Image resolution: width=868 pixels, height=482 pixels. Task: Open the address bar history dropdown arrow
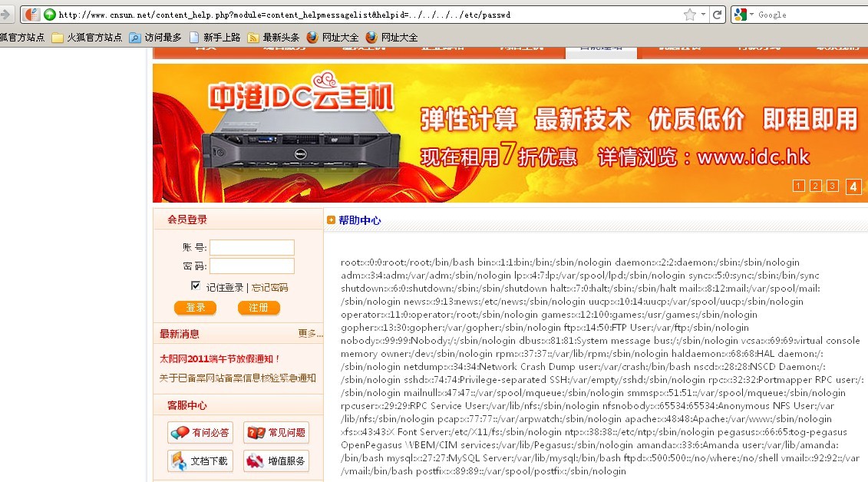click(x=703, y=15)
